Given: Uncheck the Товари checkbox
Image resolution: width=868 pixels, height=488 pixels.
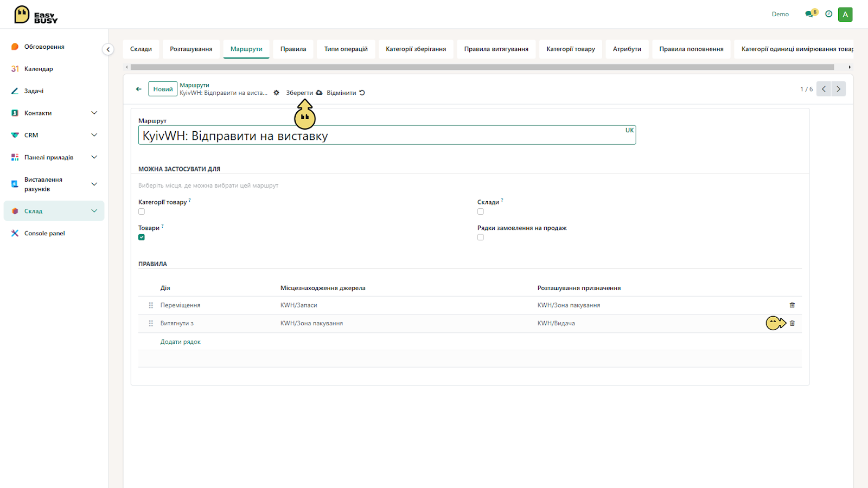Looking at the screenshot, I should (x=142, y=237).
